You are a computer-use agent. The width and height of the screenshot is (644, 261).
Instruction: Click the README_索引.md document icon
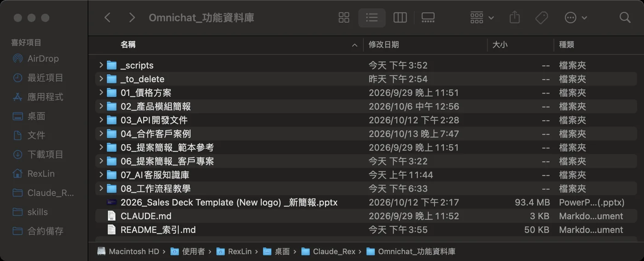(111, 230)
